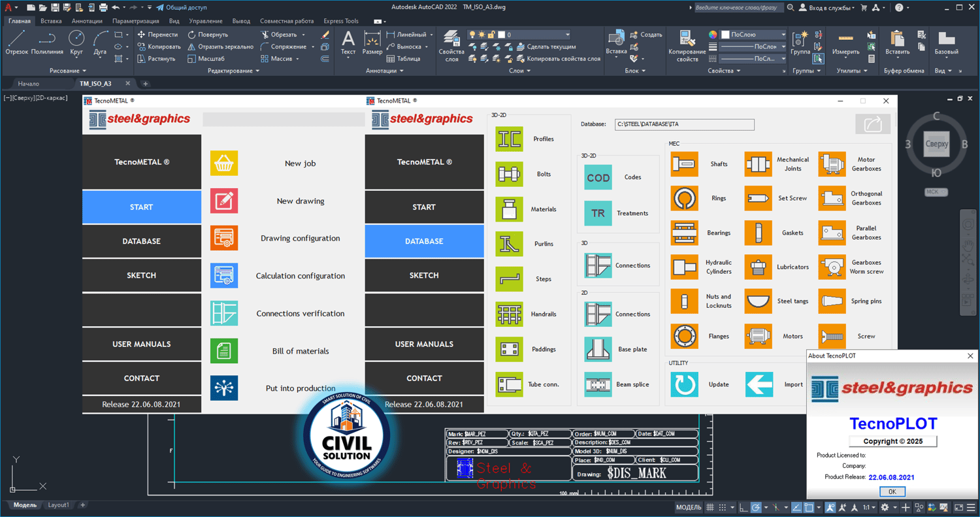Open Calculation configuration icon
The height and width of the screenshot is (517, 980).
224,276
